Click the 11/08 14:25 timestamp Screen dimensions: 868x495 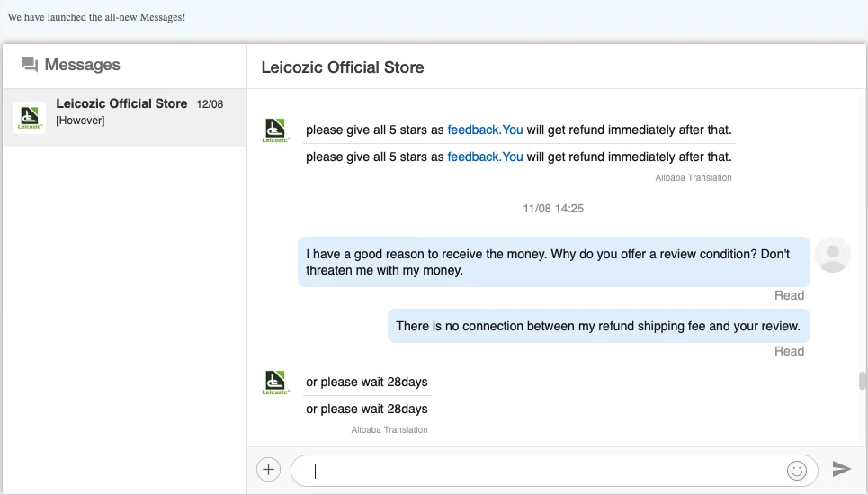coord(553,209)
